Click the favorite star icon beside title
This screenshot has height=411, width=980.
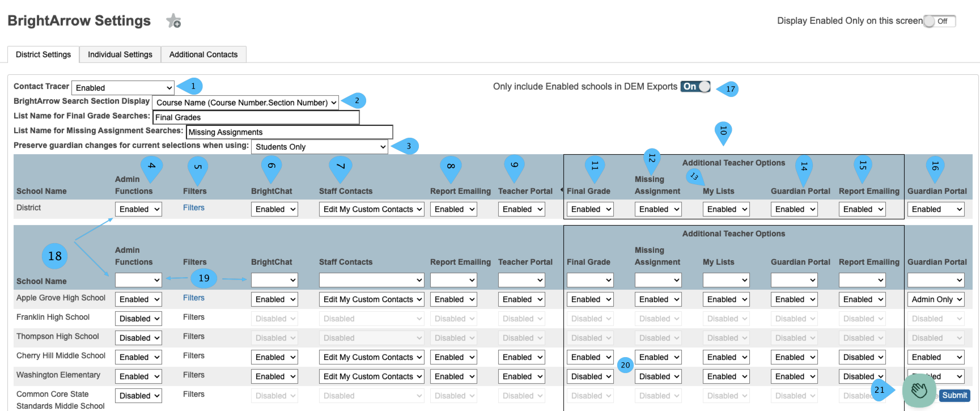(173, 21)
